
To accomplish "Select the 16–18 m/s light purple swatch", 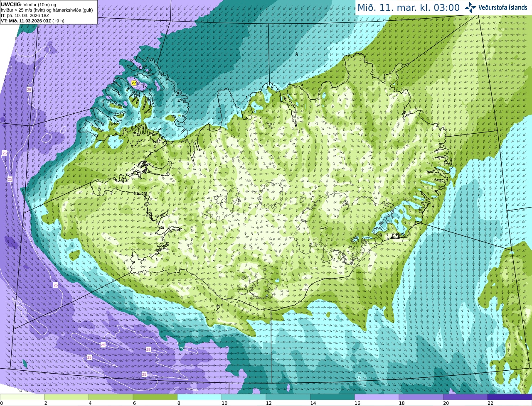I will pyautogui.click(x=377, y=397).
